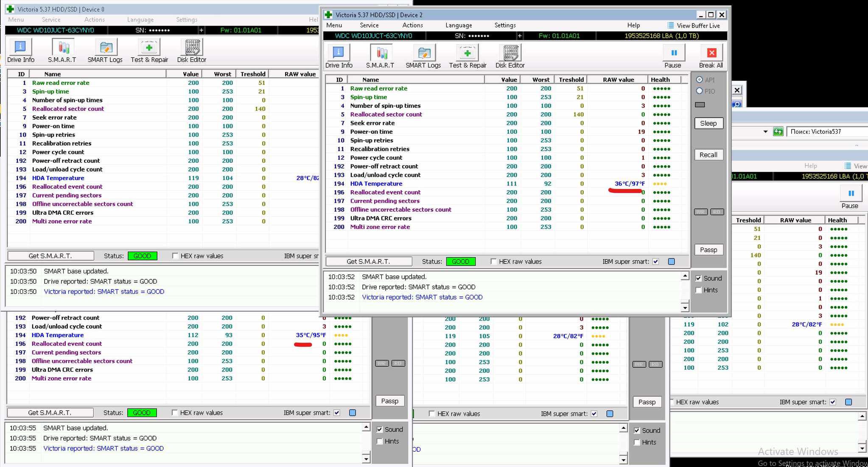The width and height of the screenshot is (868, 467).
Task: Click Get S.M.A.R.T. button in Device 2
Action: click(368, 262)
